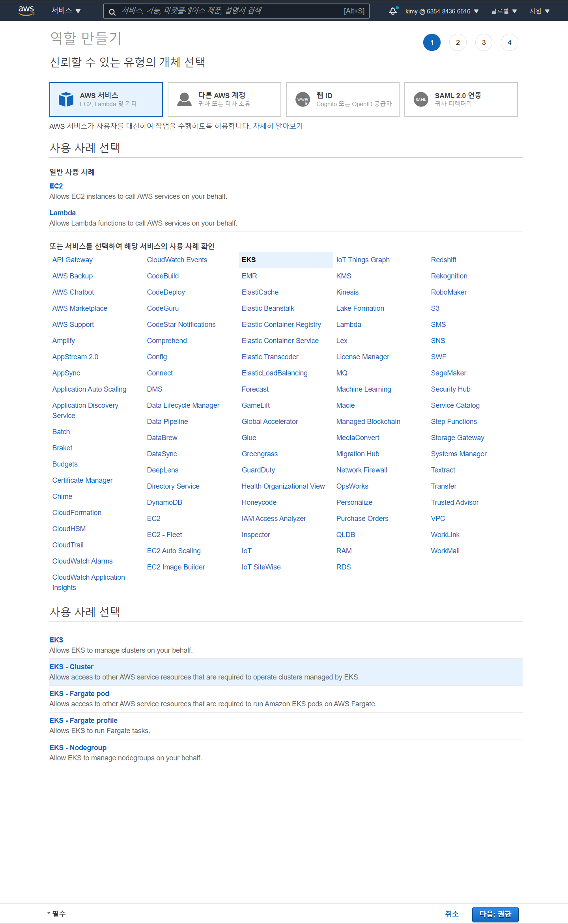Screen dimensions: 568x924
Task: Click the AWS service cube icon
Action: (x=66, y=99)
